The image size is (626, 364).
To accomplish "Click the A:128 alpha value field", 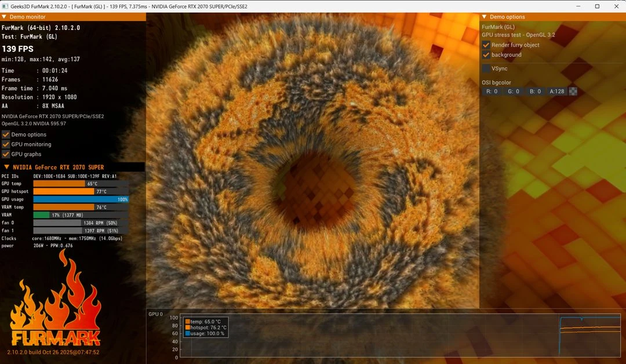I will coord(557,92).
